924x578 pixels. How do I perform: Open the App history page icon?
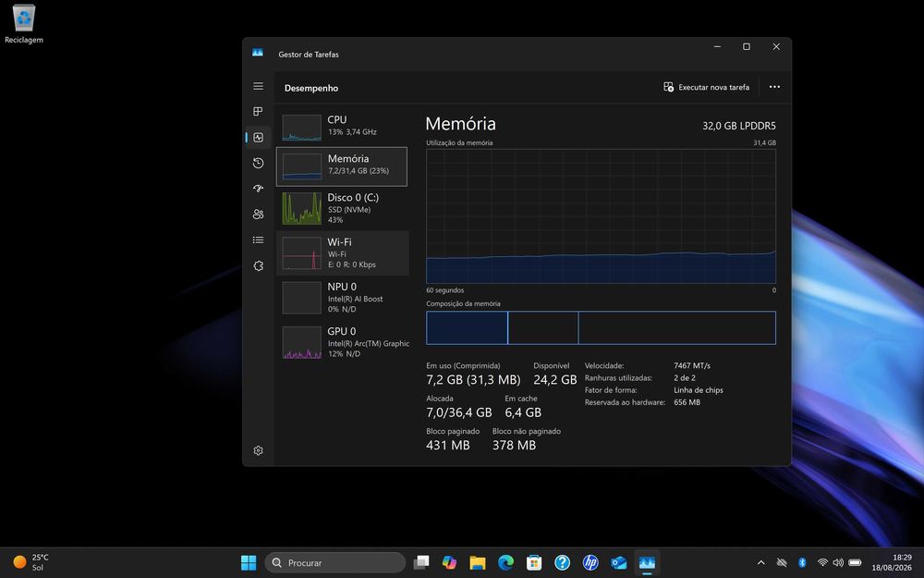258,163
